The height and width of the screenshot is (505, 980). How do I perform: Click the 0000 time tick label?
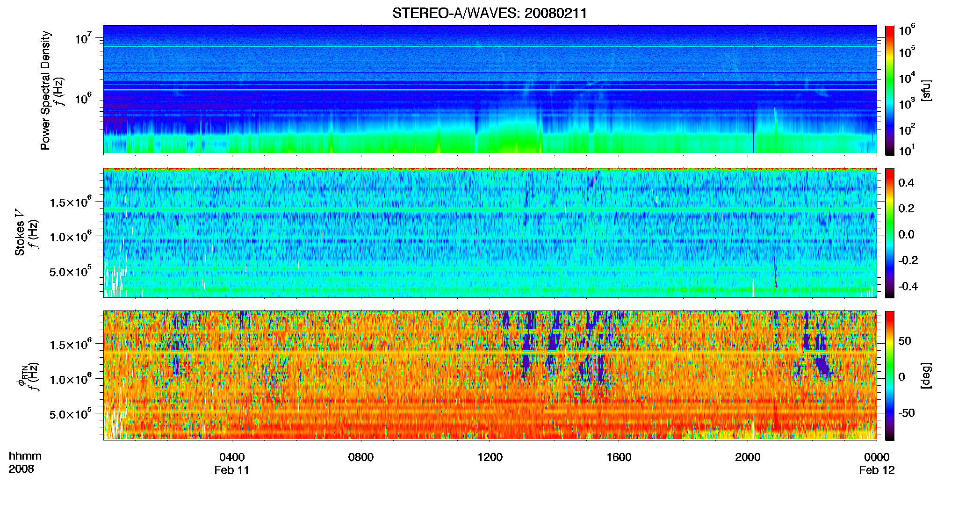tap(877, 457)
